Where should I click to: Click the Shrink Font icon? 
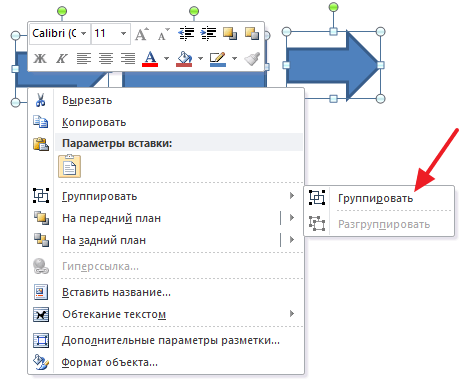click(163, 34)
